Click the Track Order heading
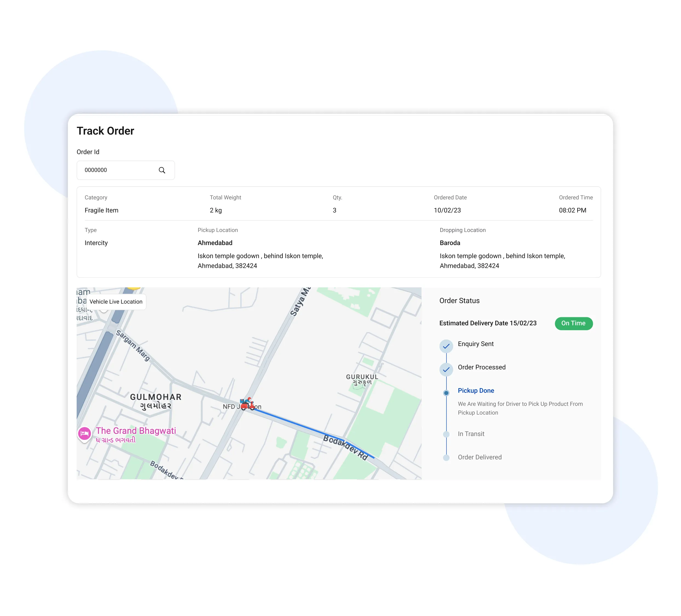The width and height of the screenshot is (681, 616). (105, 131)
